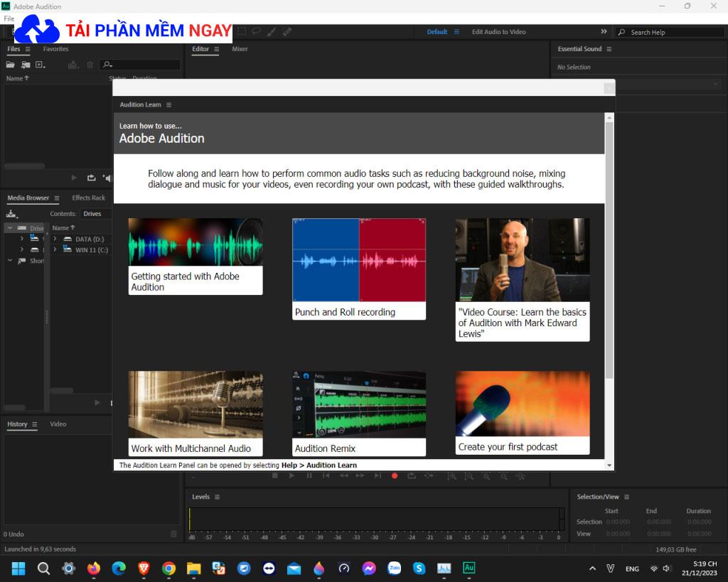Screen dimensions: 728x582
Task: Select the Marquee Selection tool in top toolbar
Action: [242, 31]
